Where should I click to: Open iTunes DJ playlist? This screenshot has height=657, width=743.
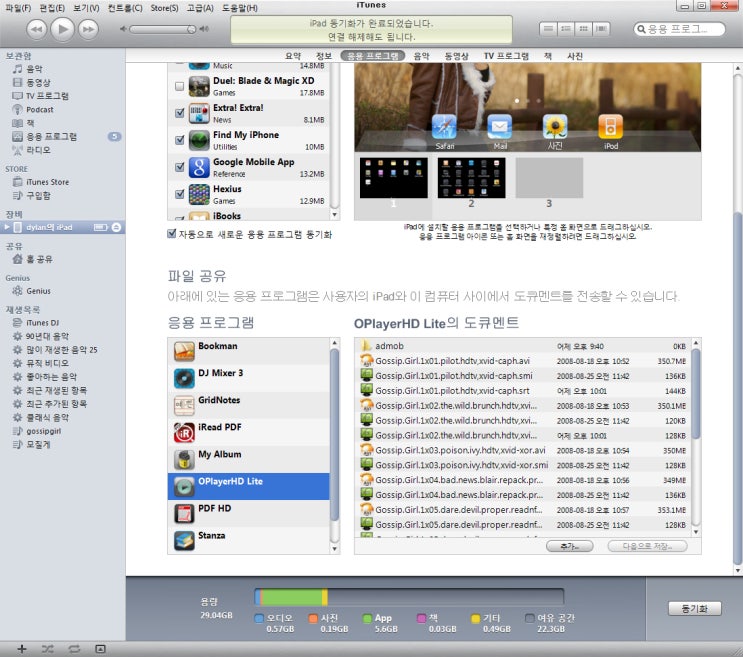point(42,323)
